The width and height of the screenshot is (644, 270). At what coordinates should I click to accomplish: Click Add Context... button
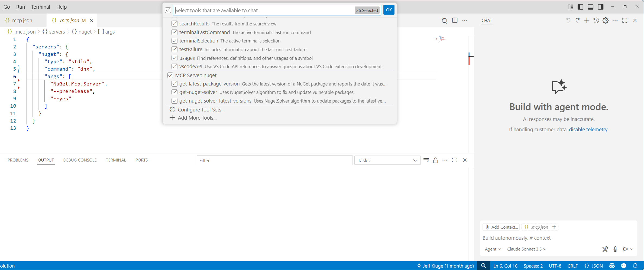tap(501, 227)
